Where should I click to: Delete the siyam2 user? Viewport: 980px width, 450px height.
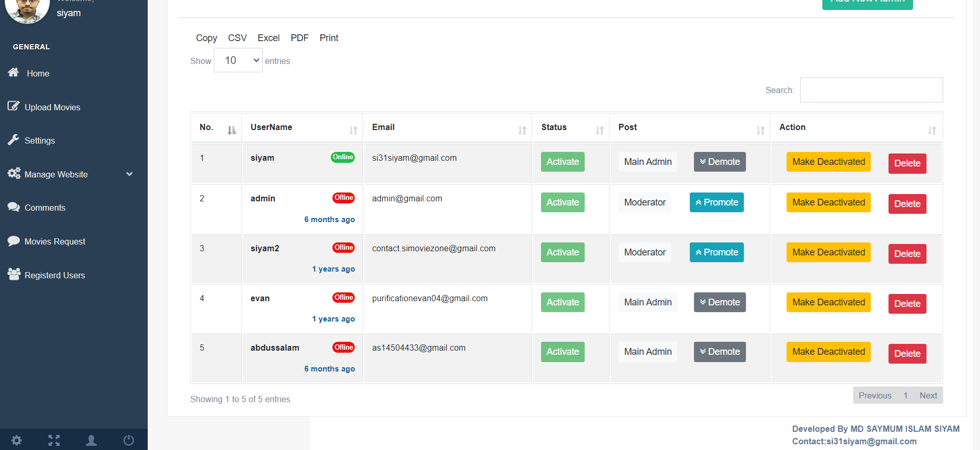[907, 254]
